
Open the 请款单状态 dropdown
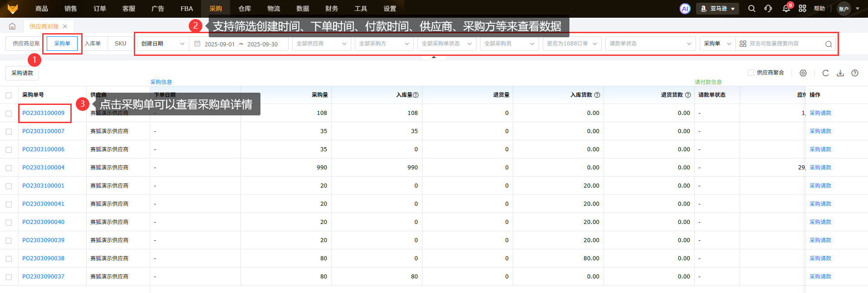click(x=650, y=44)
